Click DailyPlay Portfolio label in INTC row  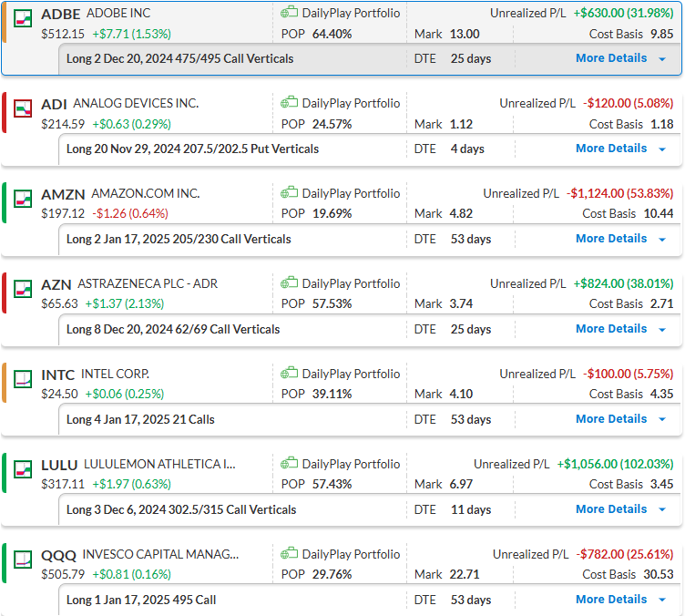click(351, 374)
